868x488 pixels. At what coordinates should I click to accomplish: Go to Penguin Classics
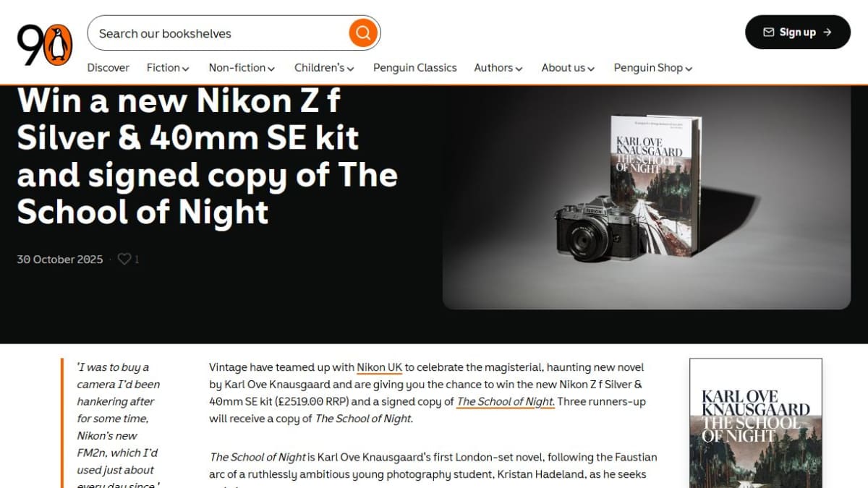tap(415, 68)
